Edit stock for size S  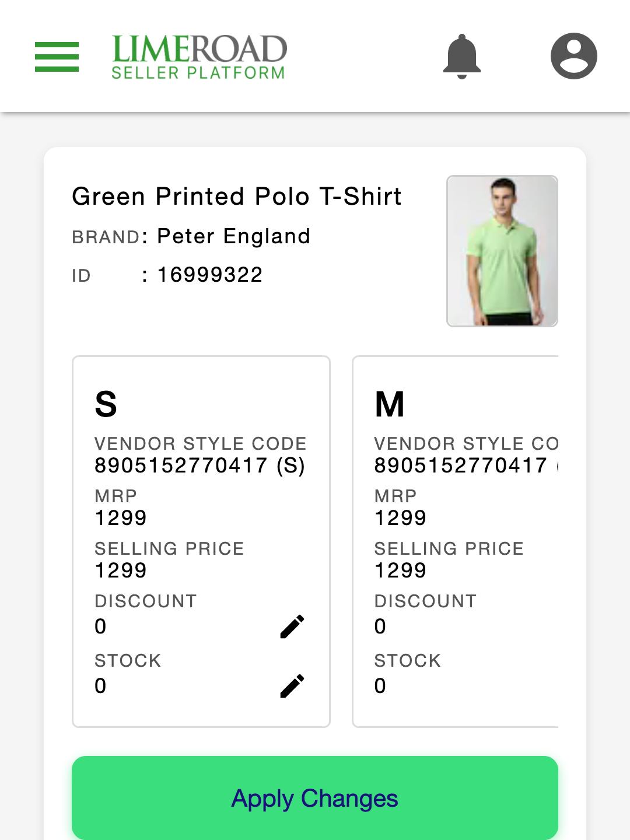point(292,686)
